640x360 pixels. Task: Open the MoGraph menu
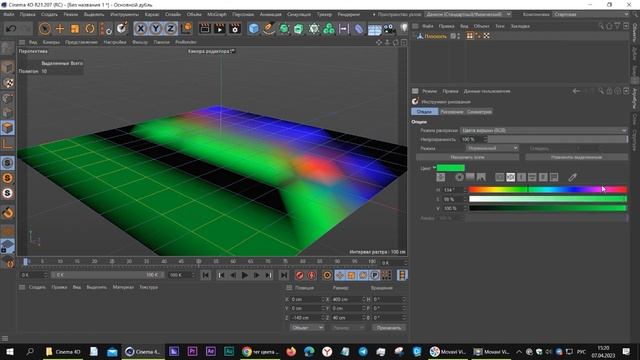coord(217,14)
